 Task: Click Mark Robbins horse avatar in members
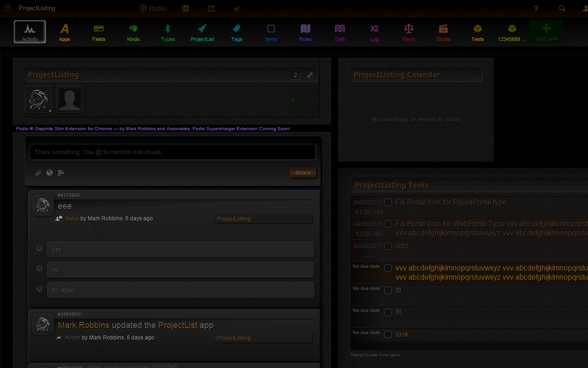click(39, 99)
